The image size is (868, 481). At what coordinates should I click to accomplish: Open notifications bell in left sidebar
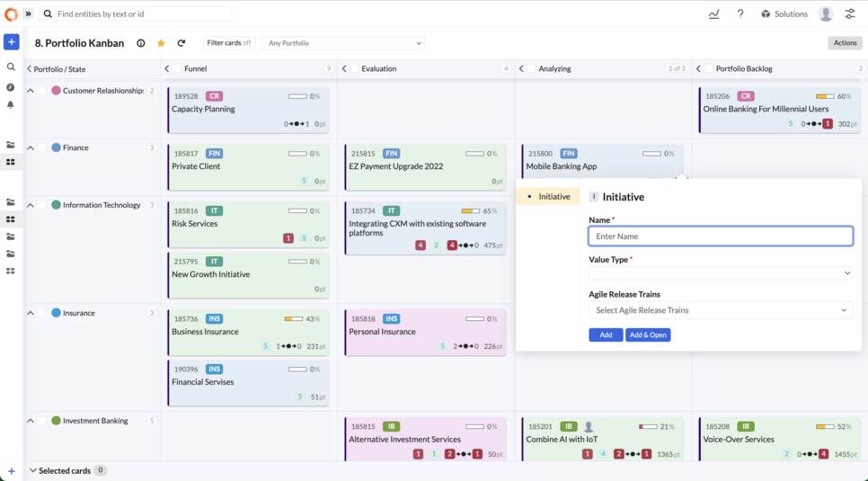pyautogui.click(x=11, y=104)
